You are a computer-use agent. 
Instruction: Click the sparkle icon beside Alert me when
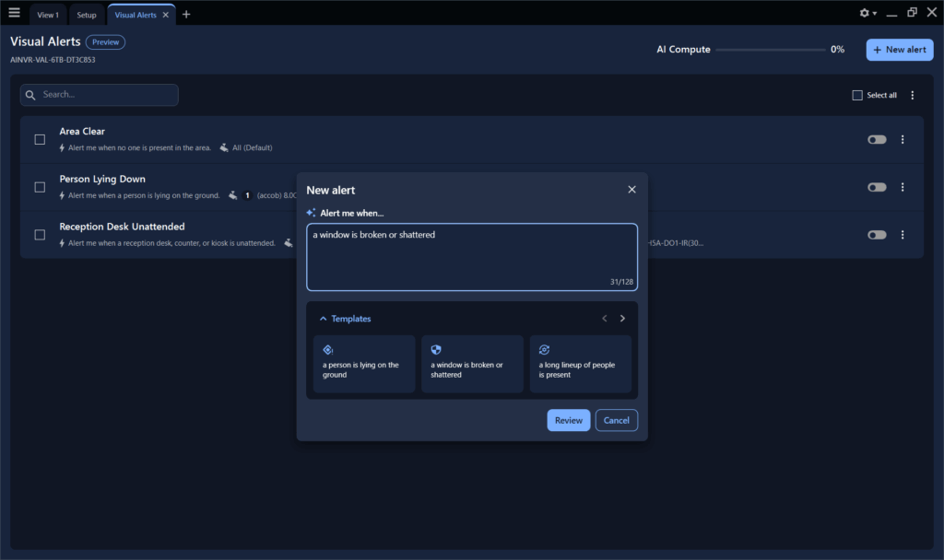pos(310,213)
